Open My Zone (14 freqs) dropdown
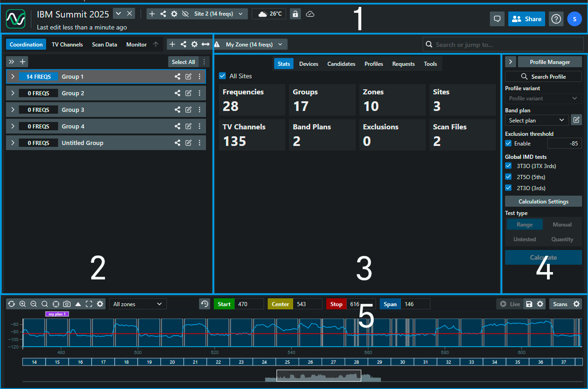 (254, 45)
